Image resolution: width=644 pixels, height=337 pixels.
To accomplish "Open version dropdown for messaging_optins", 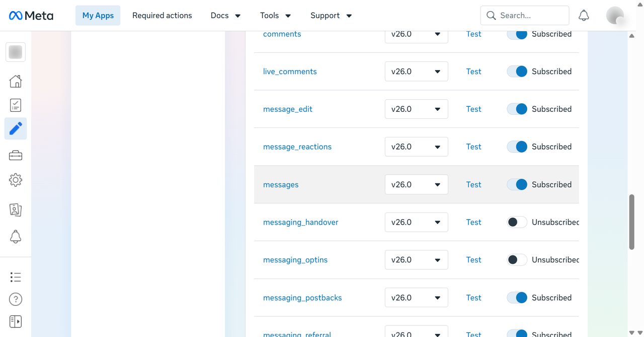I will click(417, 260).
